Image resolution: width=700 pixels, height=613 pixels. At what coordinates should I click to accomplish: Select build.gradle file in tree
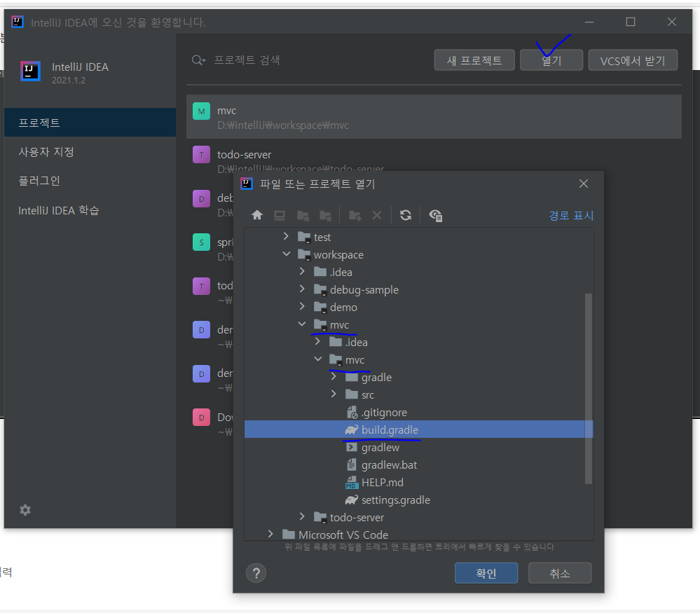pyautogui.click(x=419, y=429)
